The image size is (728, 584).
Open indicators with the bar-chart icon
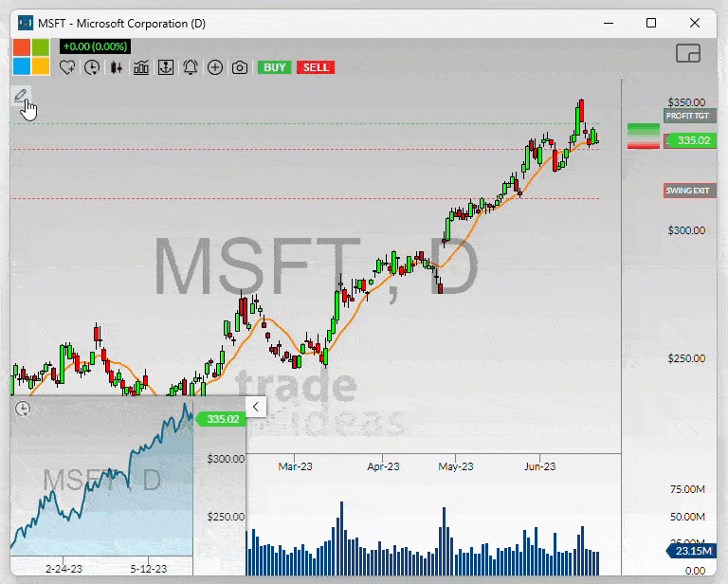(141, 67)
